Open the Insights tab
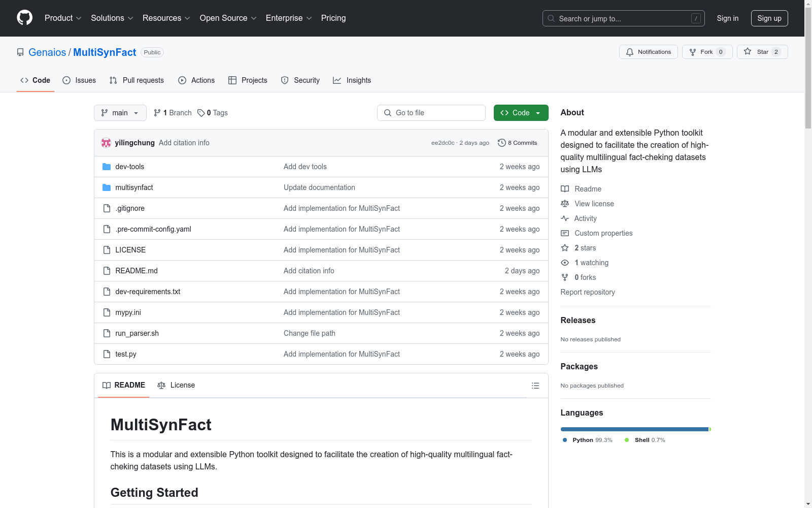The height and width of the screenshot is (508, 812). (352, 80)
